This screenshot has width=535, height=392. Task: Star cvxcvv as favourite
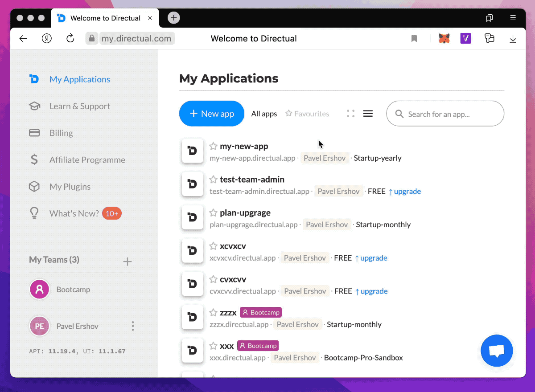[x=214, y=279]
